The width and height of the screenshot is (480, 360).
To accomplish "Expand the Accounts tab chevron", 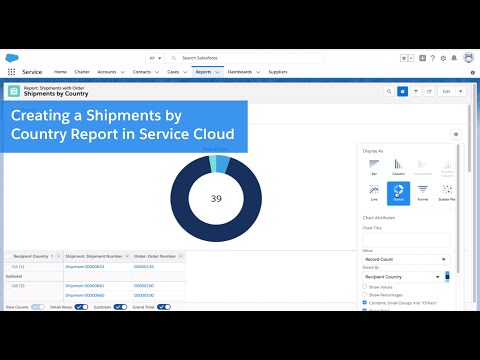I will 122,72.
